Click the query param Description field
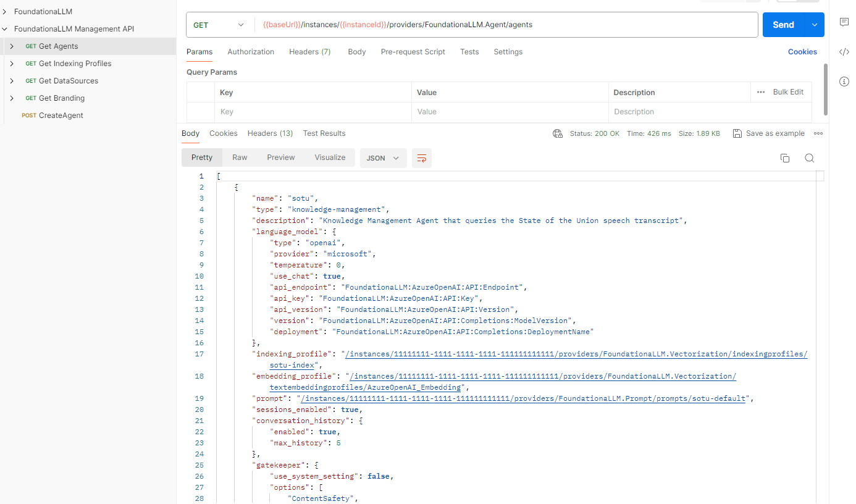The width and height of the screenshot is (856, 504). pos(710,112)
